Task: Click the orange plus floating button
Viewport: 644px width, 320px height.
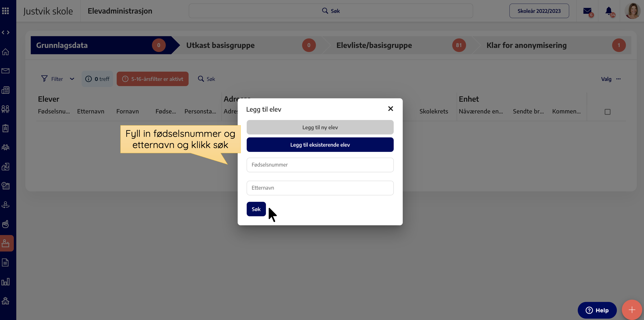Action: point(632,310)
